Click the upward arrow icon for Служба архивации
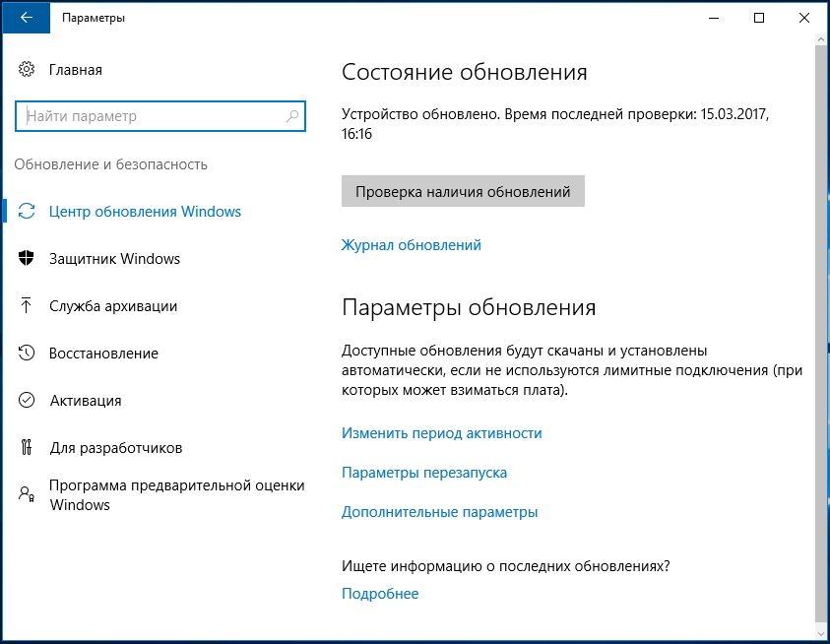Screen dimensions: 830x644 coord(26,305)
